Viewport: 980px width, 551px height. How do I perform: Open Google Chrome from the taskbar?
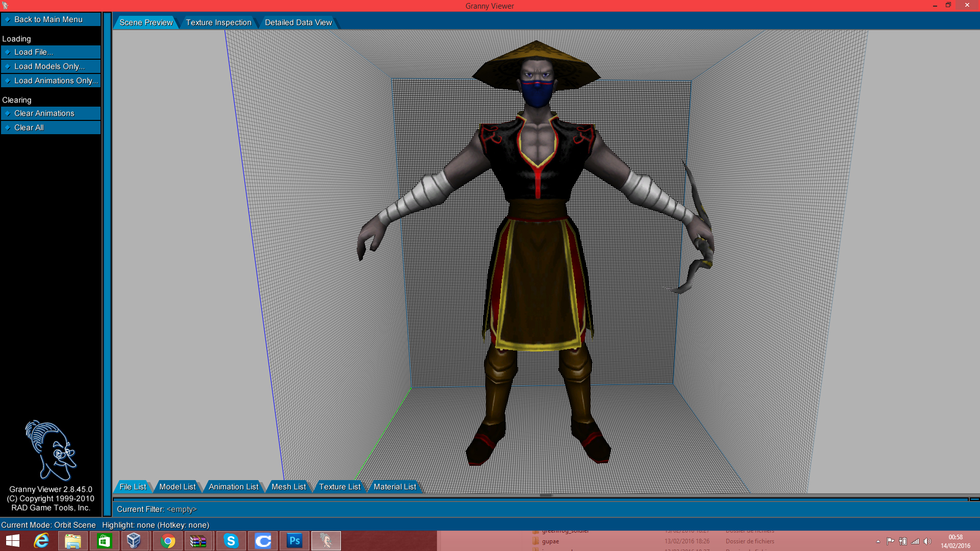(x=167, y=540)
